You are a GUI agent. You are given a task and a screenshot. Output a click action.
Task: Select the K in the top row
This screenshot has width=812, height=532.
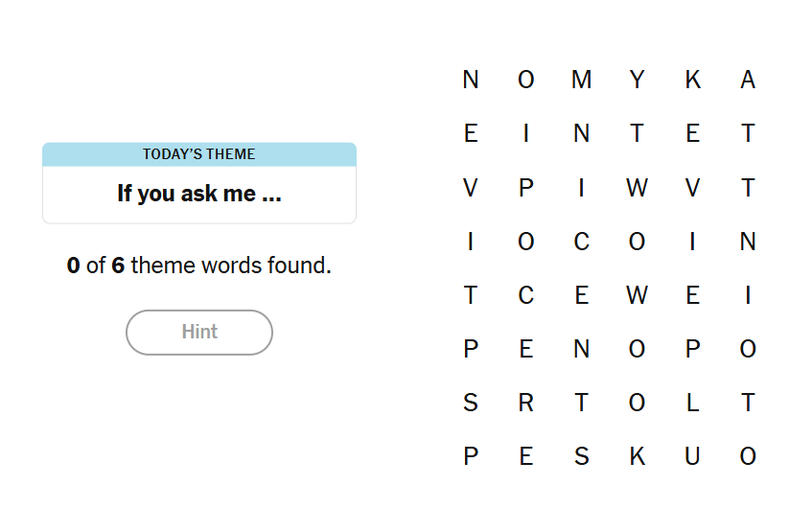(x=692, y=80)
